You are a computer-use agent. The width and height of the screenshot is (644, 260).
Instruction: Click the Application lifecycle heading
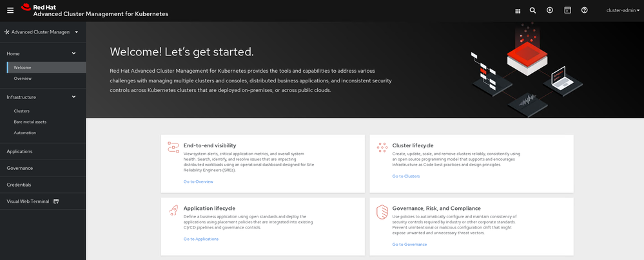click(x=210, y=209)
